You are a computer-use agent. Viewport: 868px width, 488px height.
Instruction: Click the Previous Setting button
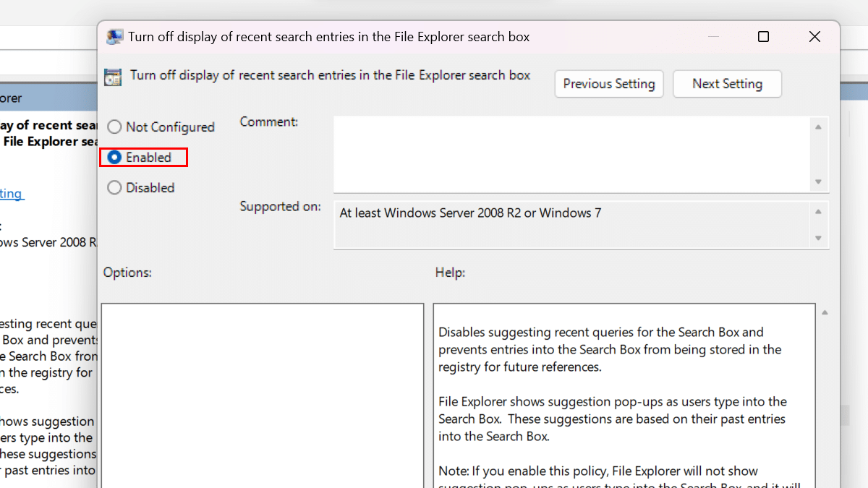(608, 84)
